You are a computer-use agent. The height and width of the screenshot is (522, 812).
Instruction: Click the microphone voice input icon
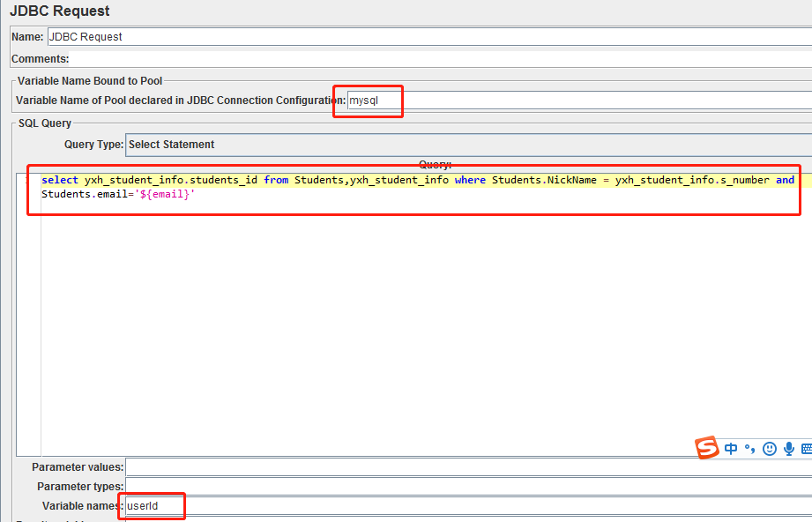point(789,449)
